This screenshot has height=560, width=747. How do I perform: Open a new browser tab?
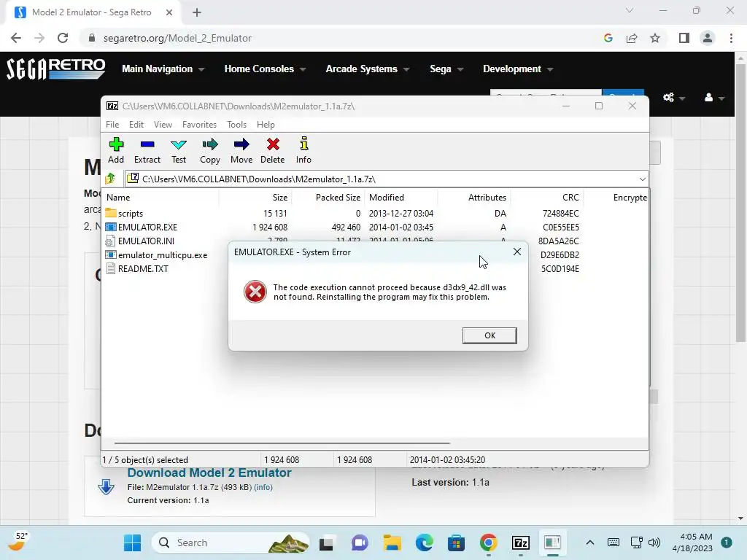coord(197,12)
